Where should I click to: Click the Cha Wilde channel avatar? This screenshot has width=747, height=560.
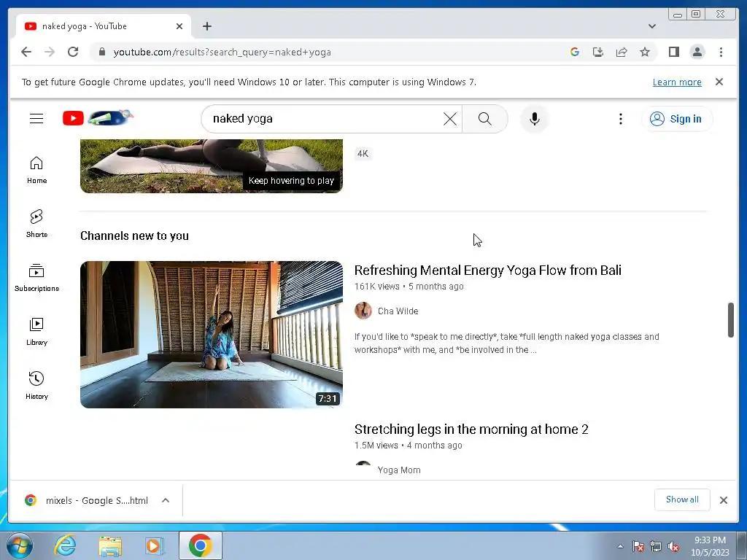(x=363, y=311)
